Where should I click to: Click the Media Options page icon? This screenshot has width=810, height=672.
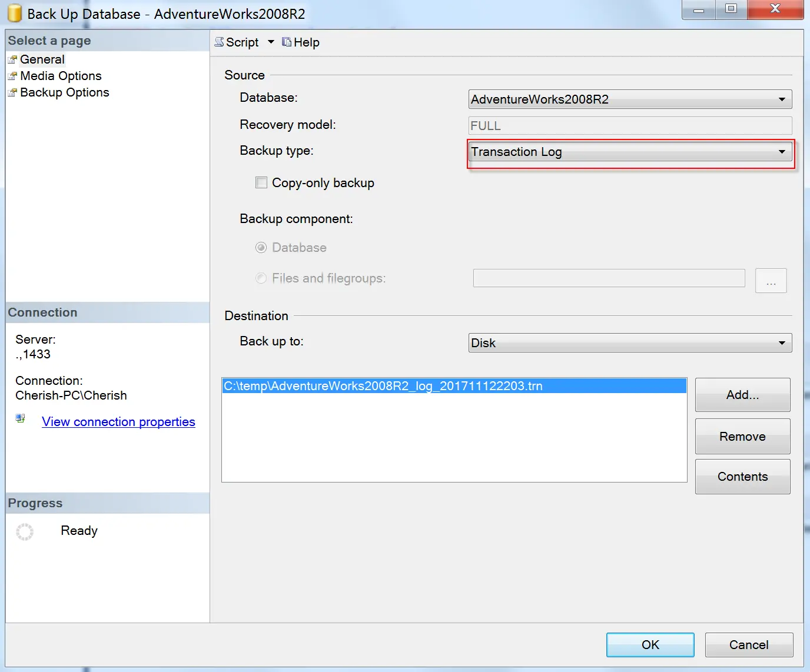pos(12,76)
